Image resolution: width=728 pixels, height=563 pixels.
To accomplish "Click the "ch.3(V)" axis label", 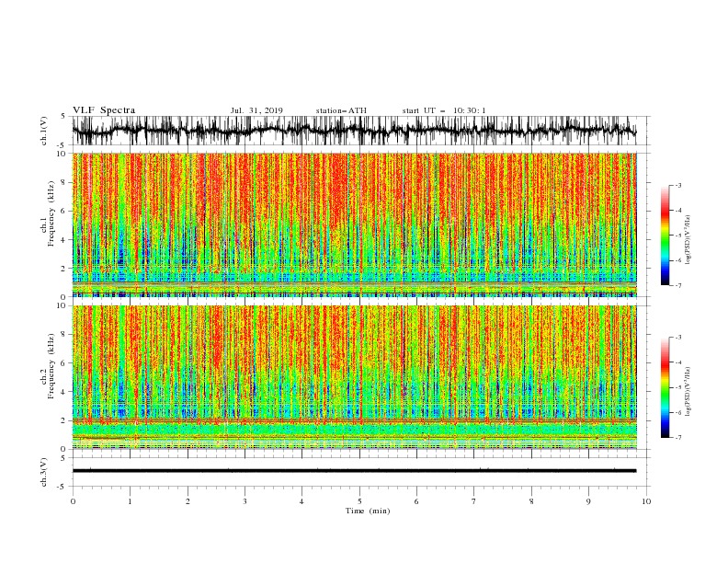I will coord(44,472).
